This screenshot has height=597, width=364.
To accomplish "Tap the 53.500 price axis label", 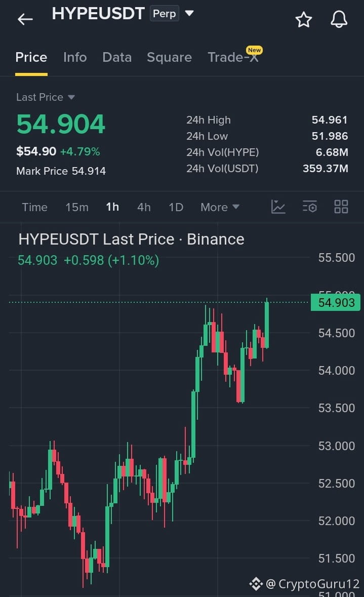I will point(337,408).
